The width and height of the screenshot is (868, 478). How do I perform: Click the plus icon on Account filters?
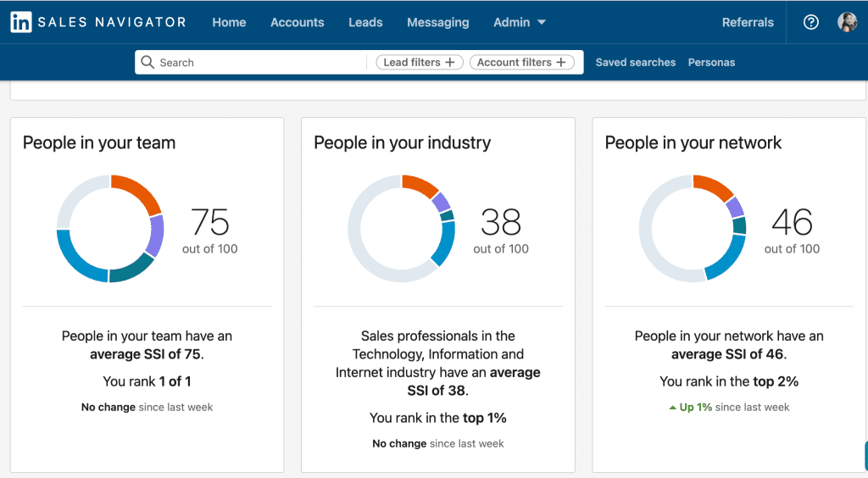[x=561, y=63]
